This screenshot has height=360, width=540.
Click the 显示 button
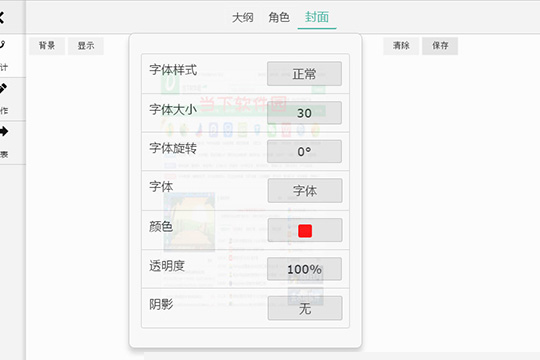click(86, 46)
